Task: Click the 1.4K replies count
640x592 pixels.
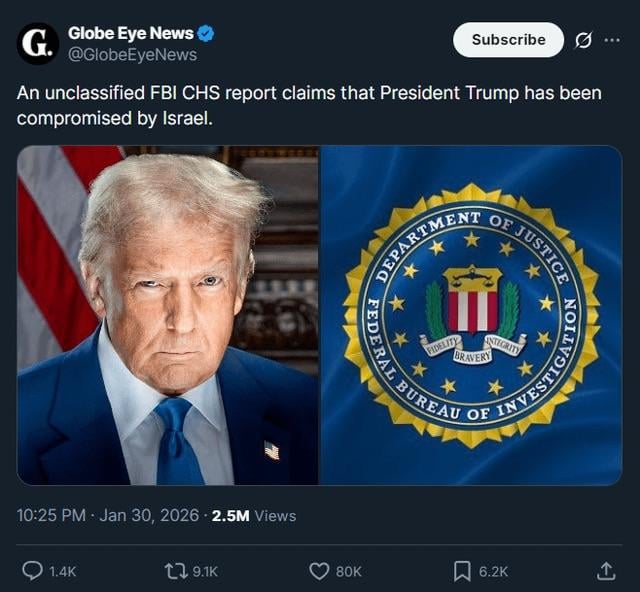Action: tap(62, 571)
